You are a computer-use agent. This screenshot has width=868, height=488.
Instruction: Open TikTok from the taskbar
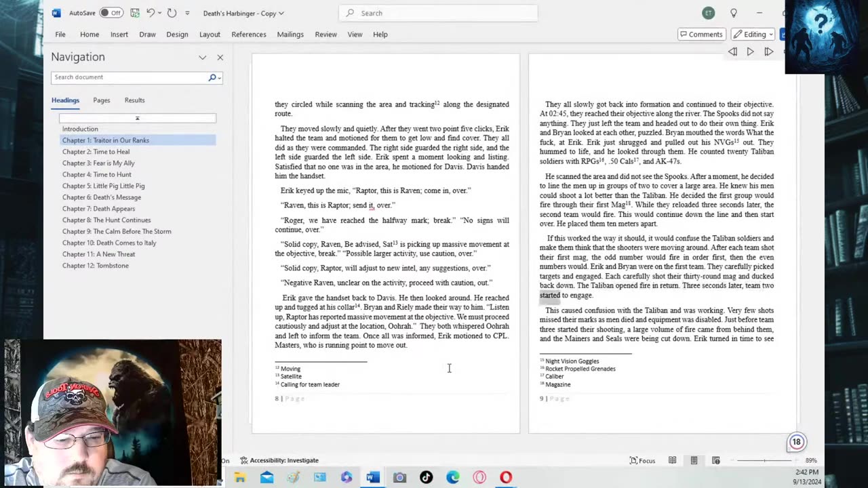tap(426, 478)
